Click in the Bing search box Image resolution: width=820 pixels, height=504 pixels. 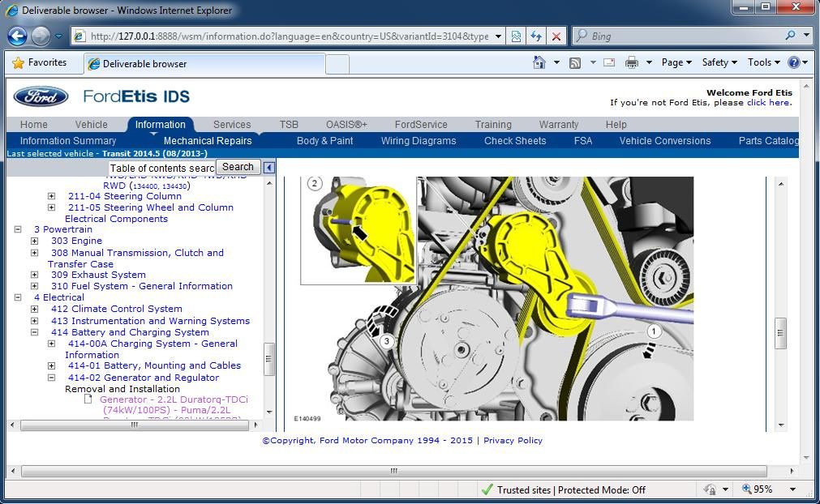[685, 36]
